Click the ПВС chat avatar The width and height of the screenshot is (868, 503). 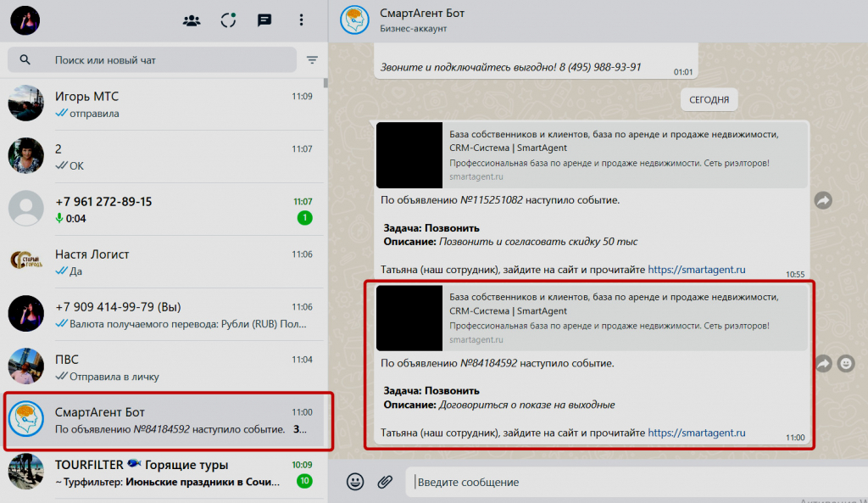pyautogui.click(x=25, y=366)
